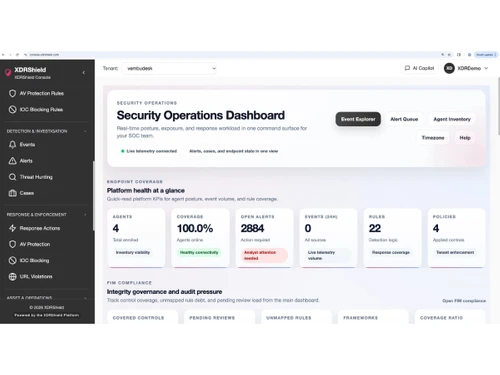Click the Inventory visibility badge on Agents card
This screenshot has width=500, height=375.
pyautogui.click(x=133, y=252)
